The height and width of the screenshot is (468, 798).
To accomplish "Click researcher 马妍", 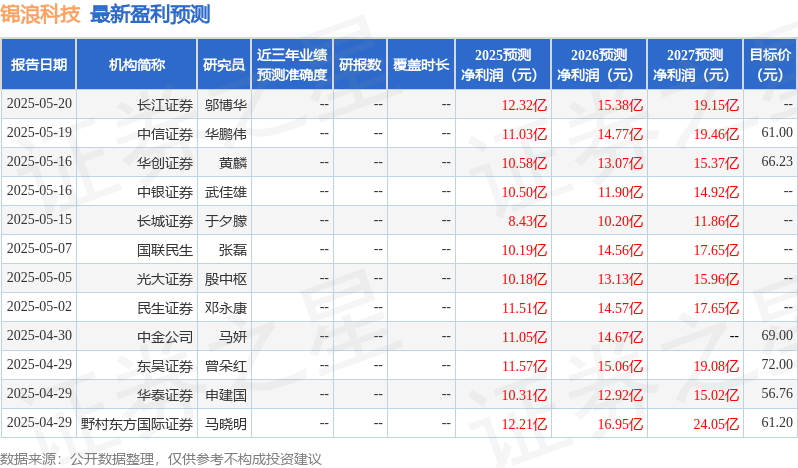I will [233, 337].
